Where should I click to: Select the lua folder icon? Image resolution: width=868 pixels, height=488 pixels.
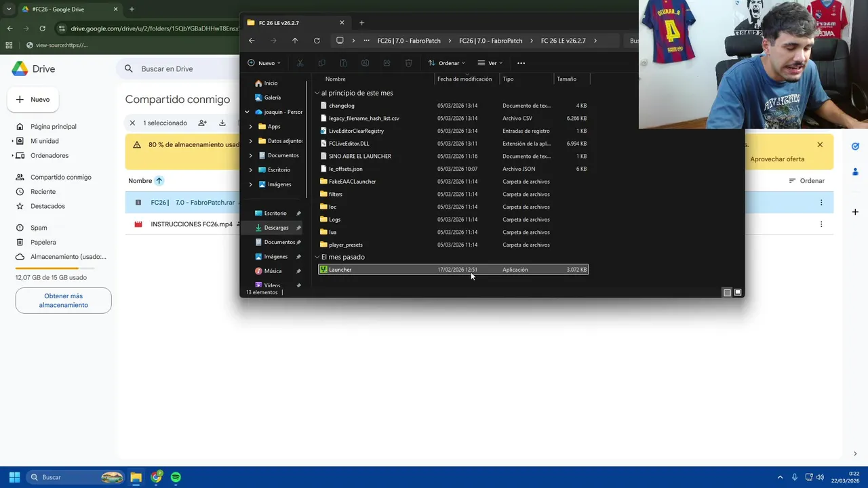pos(323,232)
